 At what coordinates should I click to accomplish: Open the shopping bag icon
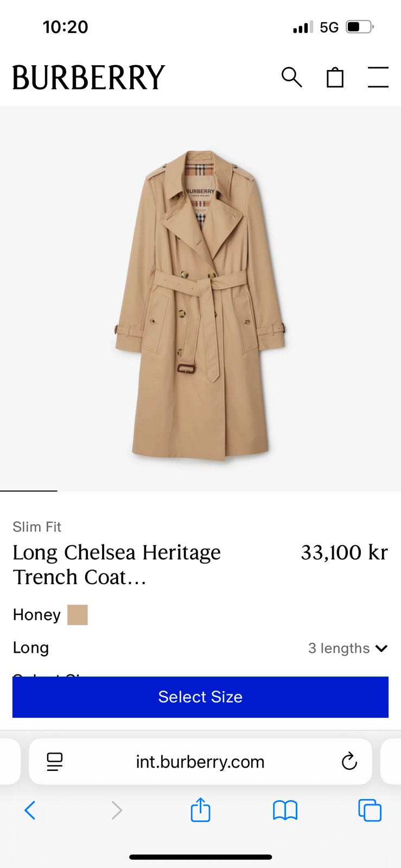pos(335,77)
